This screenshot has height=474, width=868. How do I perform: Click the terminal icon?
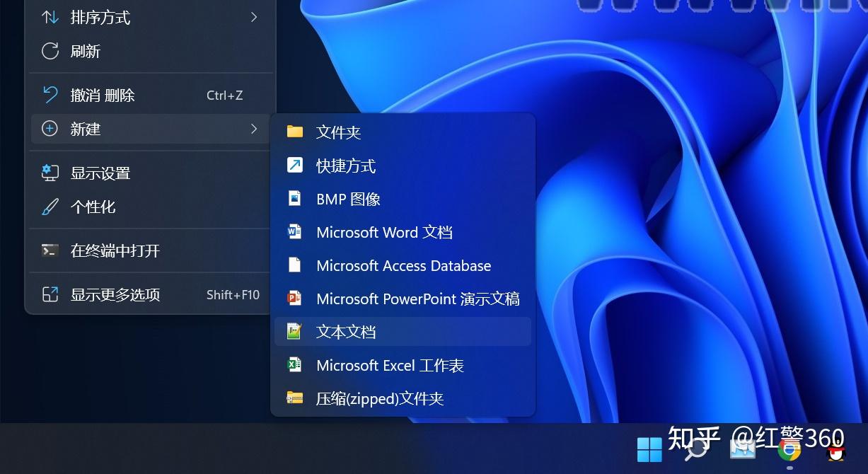[x=50, y=250]
